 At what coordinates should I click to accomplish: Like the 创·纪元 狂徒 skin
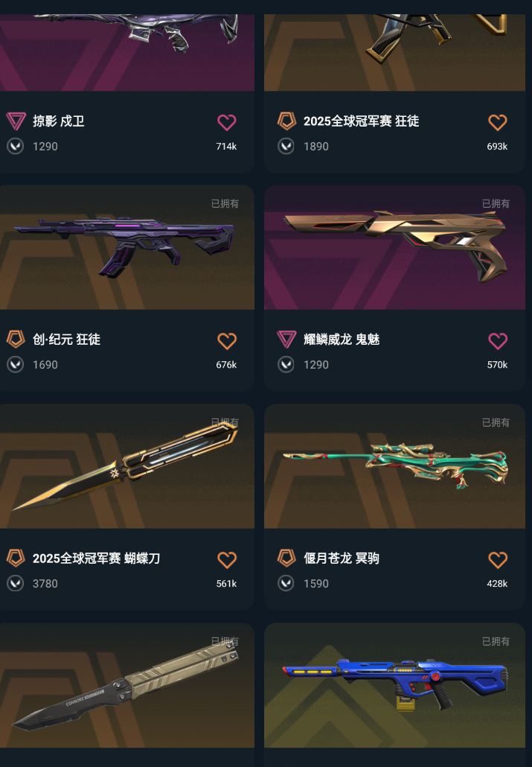pos(226,341)
